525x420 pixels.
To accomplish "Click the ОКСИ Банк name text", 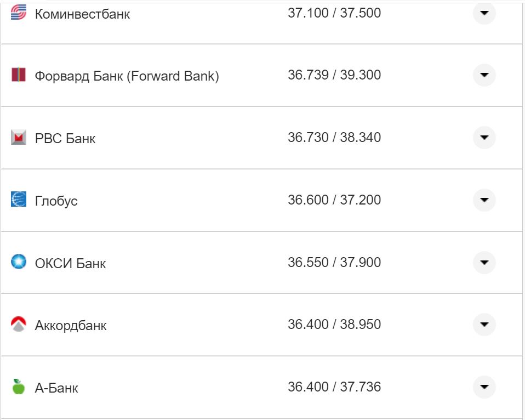I will pos(70,263).
